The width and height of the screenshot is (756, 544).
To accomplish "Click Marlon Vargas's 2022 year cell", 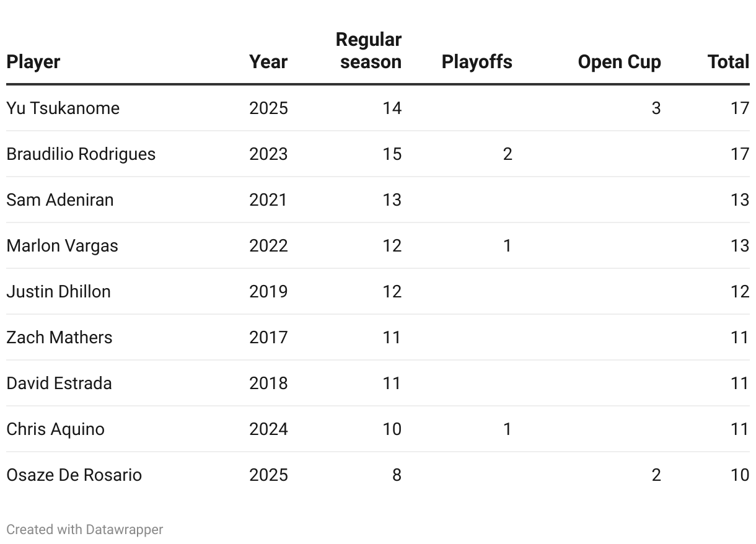I will click(268, 245).
